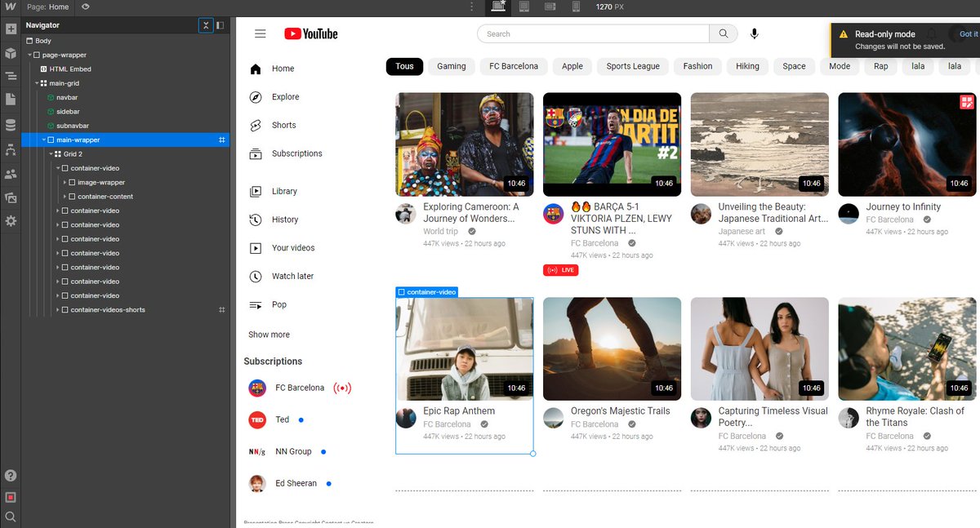Viewport: 980px width, 528px height.
Task: Click the search magnifier button
Action: click(x=724, y=33)
